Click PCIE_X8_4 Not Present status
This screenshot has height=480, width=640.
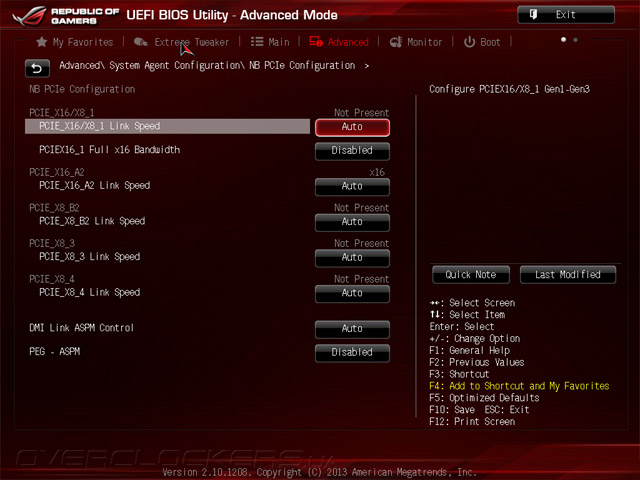coord(362,279)
